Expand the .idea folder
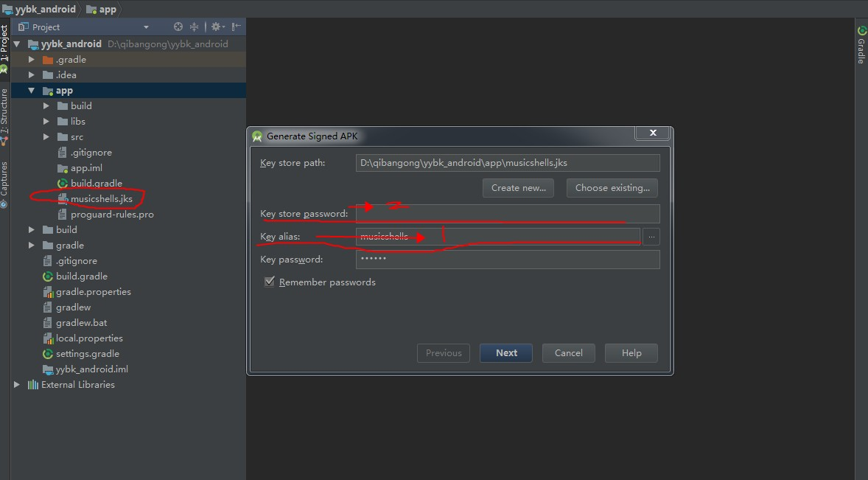 [x=32, y=74]
